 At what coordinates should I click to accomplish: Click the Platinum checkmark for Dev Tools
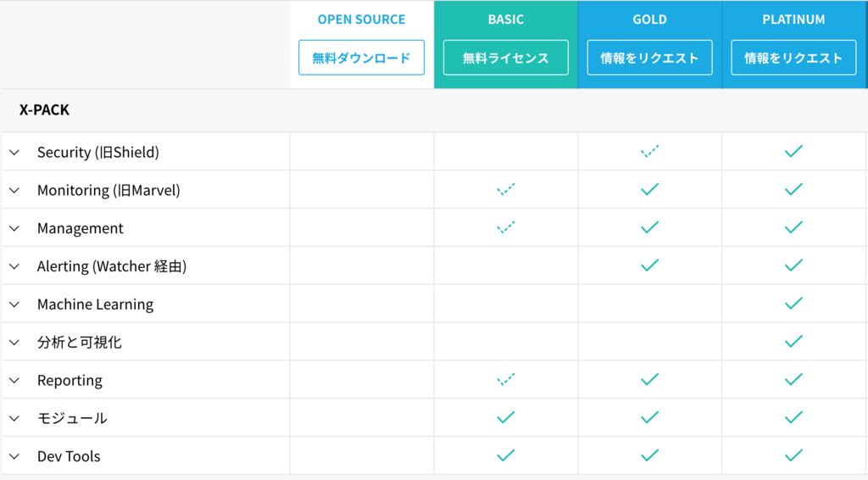[793, 455]
